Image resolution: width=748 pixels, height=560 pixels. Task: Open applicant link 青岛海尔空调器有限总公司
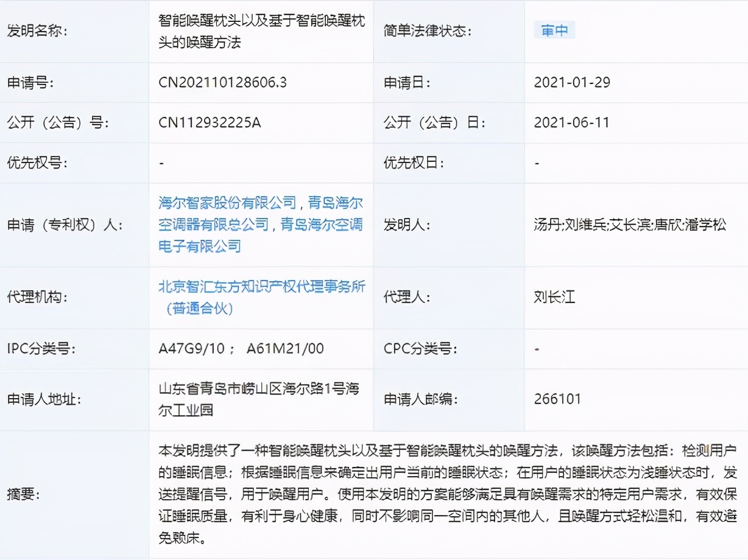tap(261, 214)
